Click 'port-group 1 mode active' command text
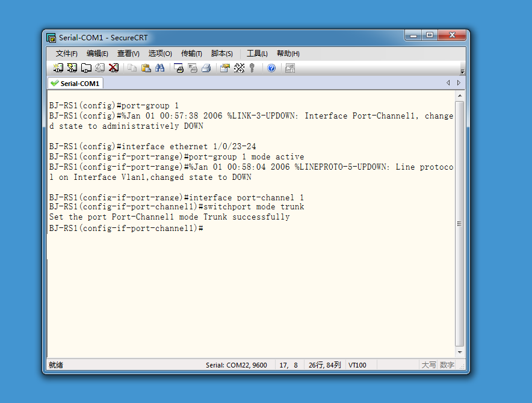532x403 pixels. coord(246,157)
